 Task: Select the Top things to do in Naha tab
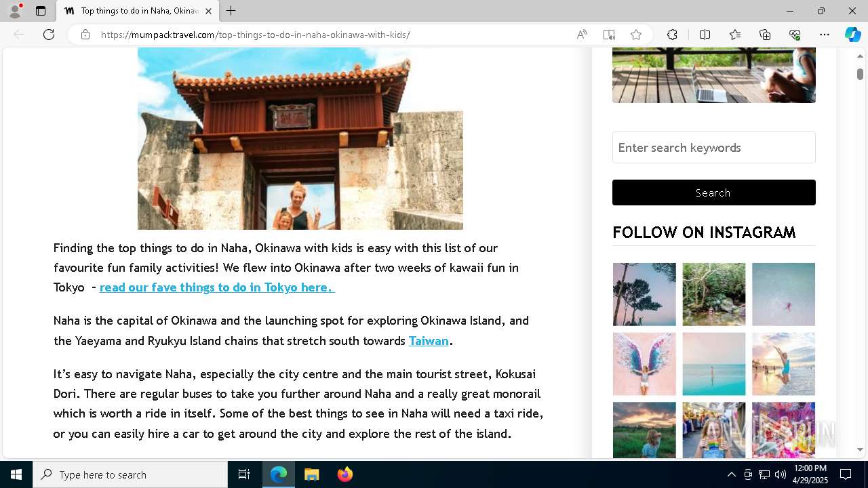(x=138, y=11)
